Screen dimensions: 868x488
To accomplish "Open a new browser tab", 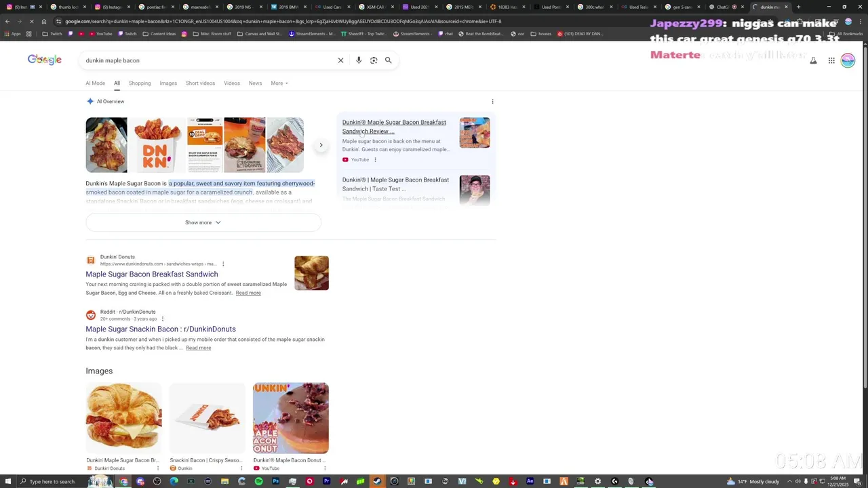I will pyautogui.click(x=798, y=7).
